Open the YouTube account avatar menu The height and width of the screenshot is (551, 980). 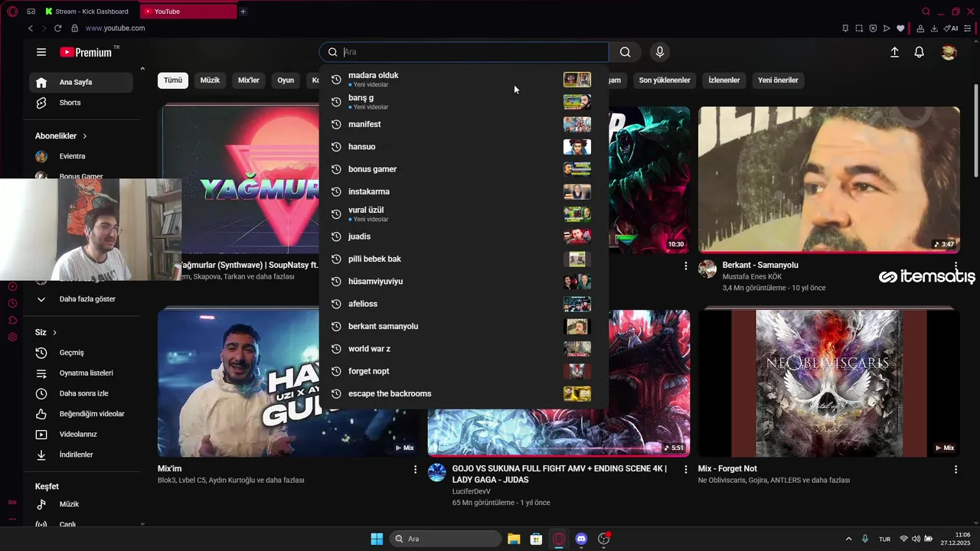949,52
